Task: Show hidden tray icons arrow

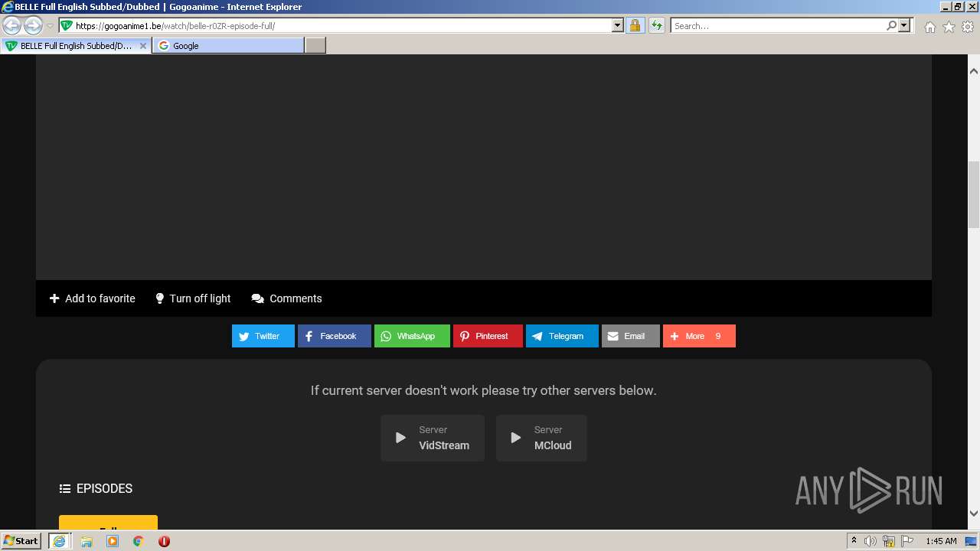Action: pos(854,540)
